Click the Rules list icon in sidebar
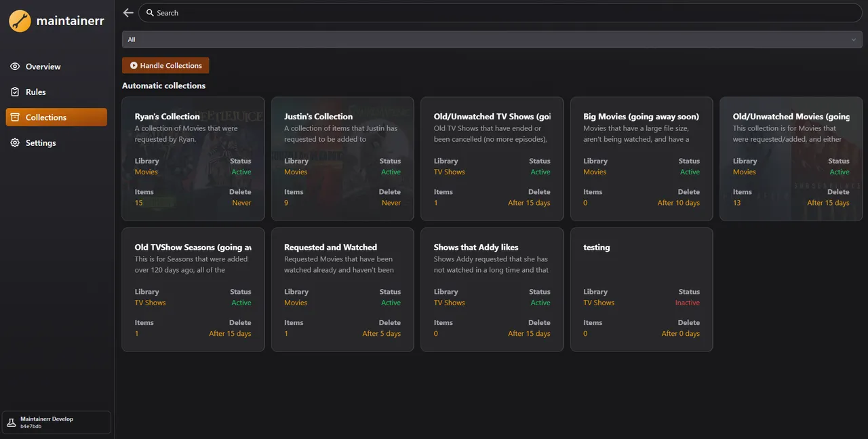 [14, 92]
